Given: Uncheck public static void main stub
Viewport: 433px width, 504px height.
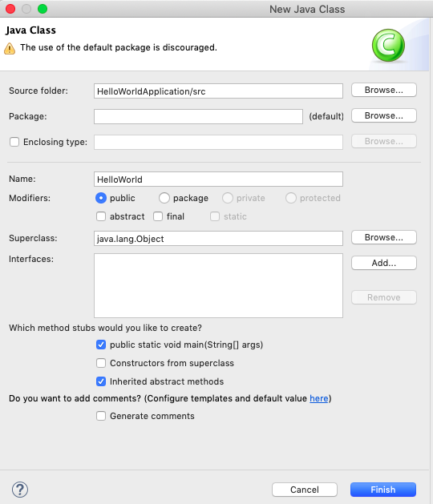Looking at the screenshot, I should [101, 345].
